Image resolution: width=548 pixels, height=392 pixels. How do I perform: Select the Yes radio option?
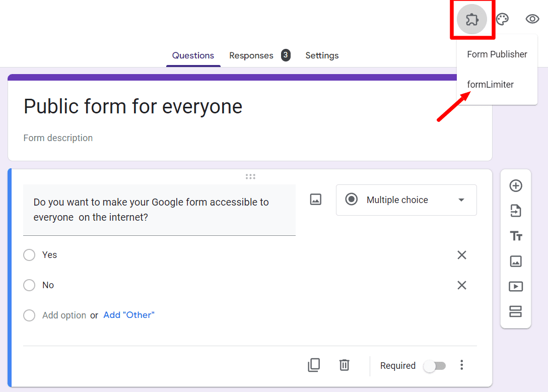tap(29, 255)
